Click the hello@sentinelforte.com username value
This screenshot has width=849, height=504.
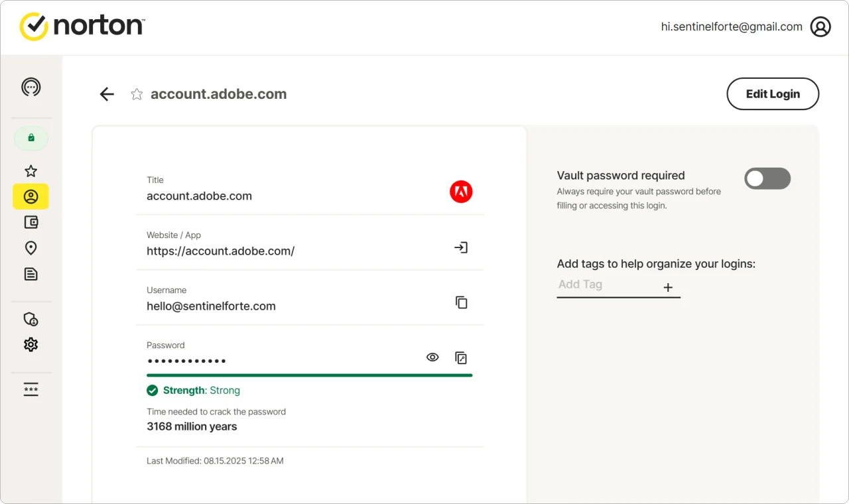coord(211,306)
